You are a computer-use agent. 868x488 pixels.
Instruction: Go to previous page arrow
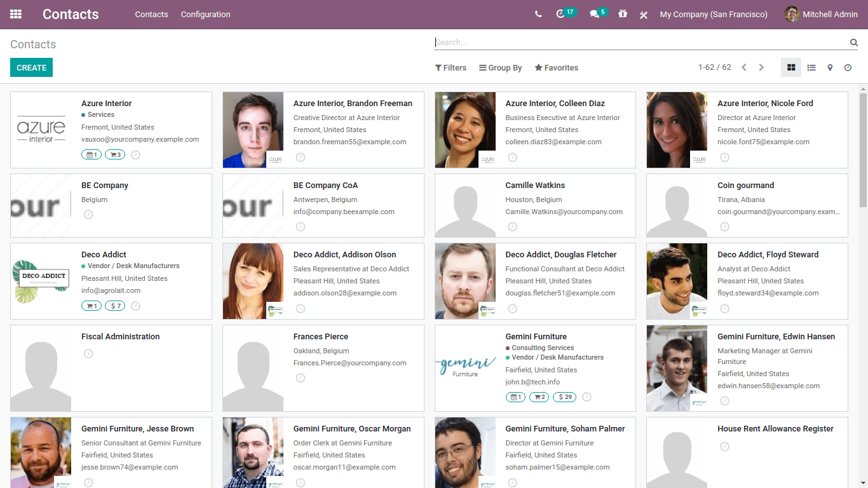point(744,67)
